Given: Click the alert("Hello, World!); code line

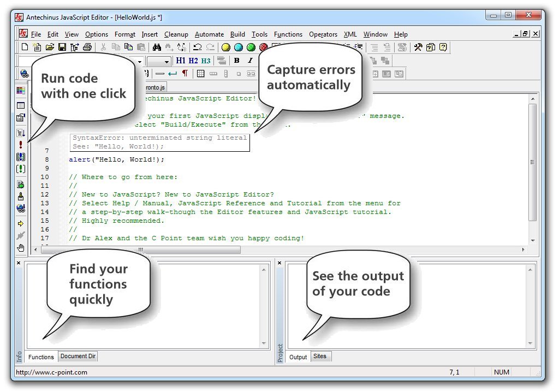Looking at the screenshot, I should (x=117, y=159).
